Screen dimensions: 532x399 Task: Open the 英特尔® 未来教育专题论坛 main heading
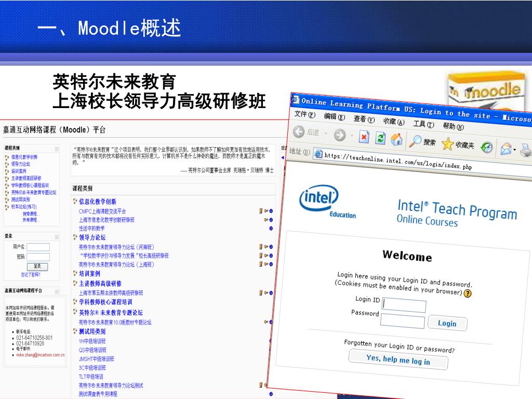point(111,312)
